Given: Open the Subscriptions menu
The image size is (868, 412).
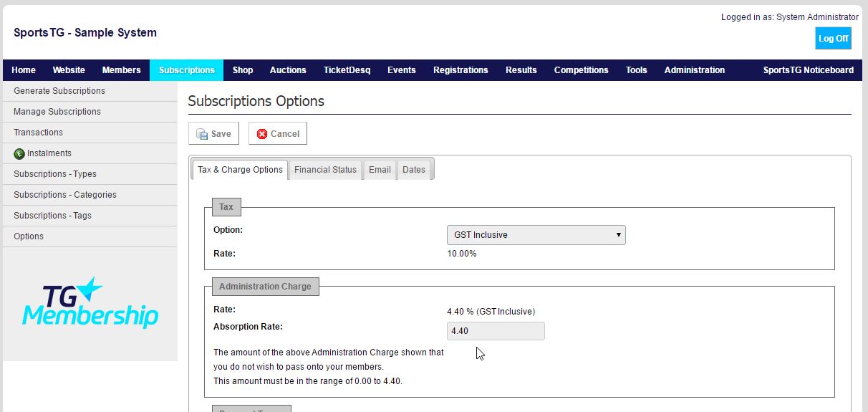Looking at the screenshot, I should (187, 70).
